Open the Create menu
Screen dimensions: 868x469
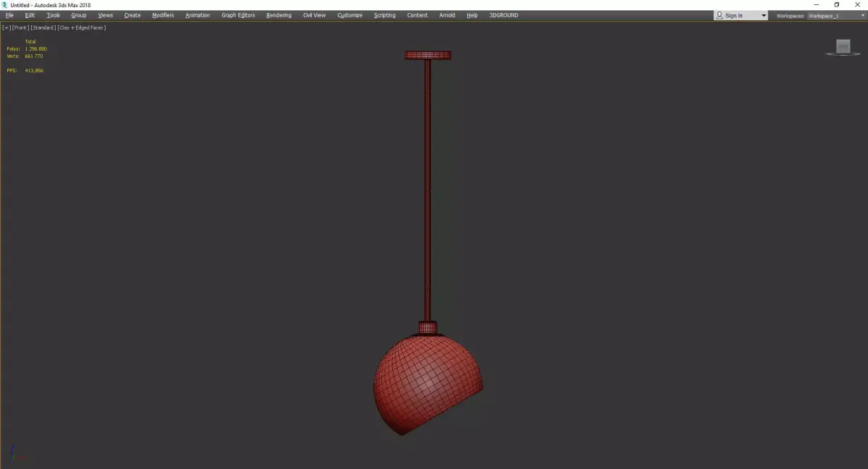[132, 14]
